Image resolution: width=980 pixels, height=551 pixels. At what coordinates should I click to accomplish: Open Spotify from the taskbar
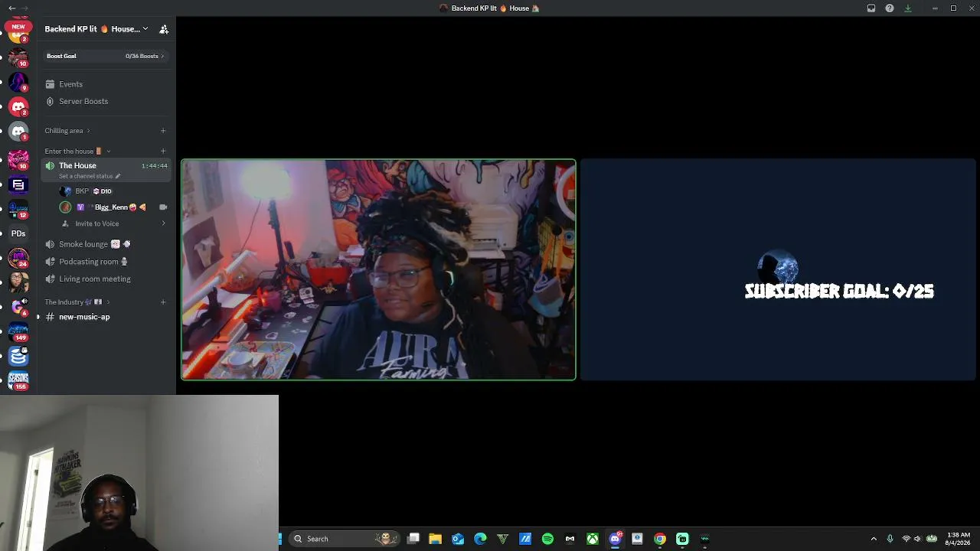547,539
